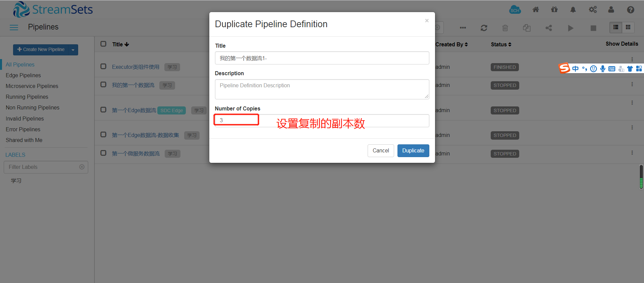
Task: Open the Create New Pipeline dropdown arrow
Action: [x=73, y=49]
